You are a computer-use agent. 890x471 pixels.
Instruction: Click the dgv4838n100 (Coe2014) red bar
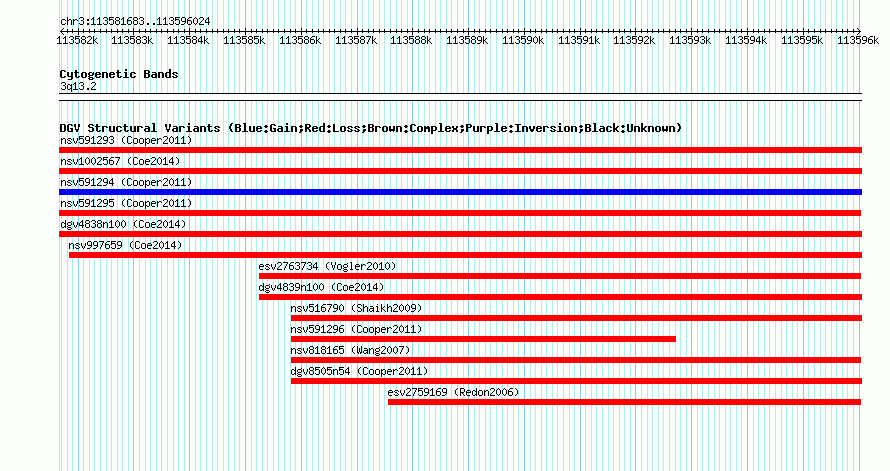click(460, 234)
